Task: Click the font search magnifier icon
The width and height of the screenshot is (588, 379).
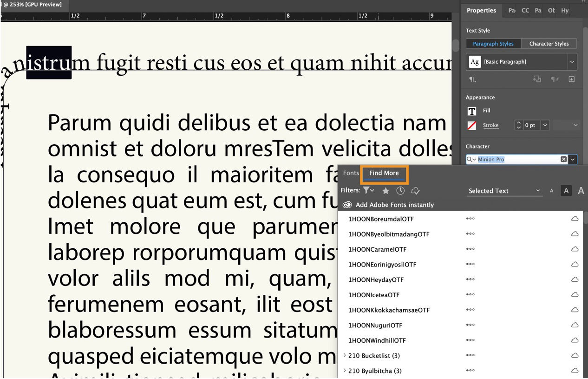Action: (x=471, y=160)
